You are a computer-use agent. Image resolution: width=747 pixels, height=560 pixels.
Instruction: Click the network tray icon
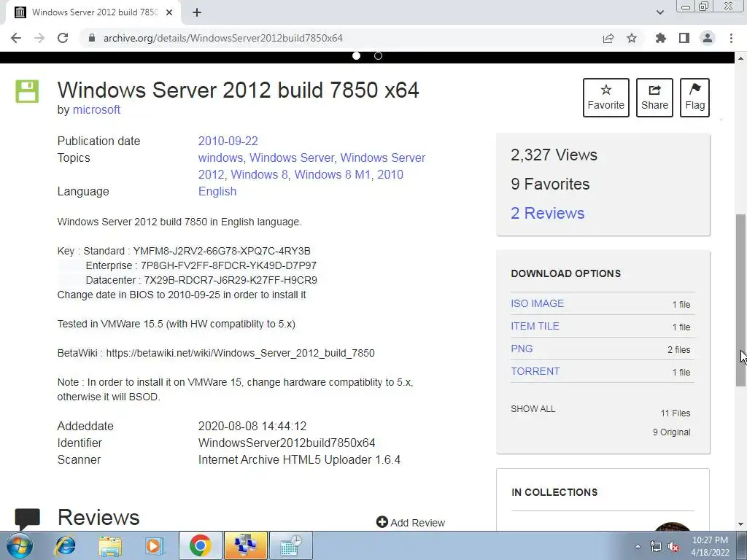[x=656, y=546]
